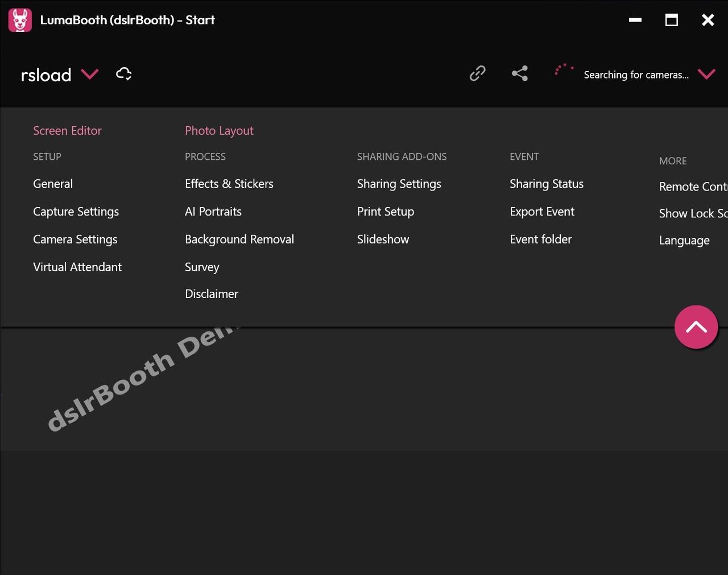
Task: Close the LumaBooth window
Action: 708,20
